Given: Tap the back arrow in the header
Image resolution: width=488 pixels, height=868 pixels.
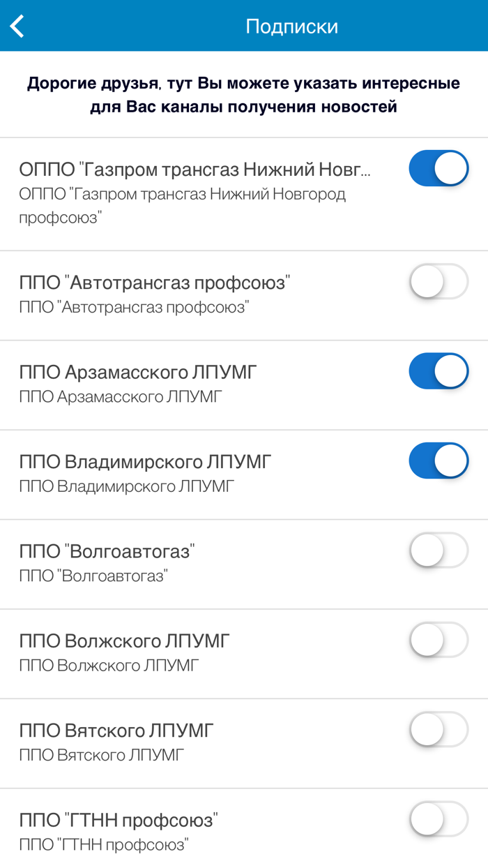Looking at the screenshot, I should 17,25.
